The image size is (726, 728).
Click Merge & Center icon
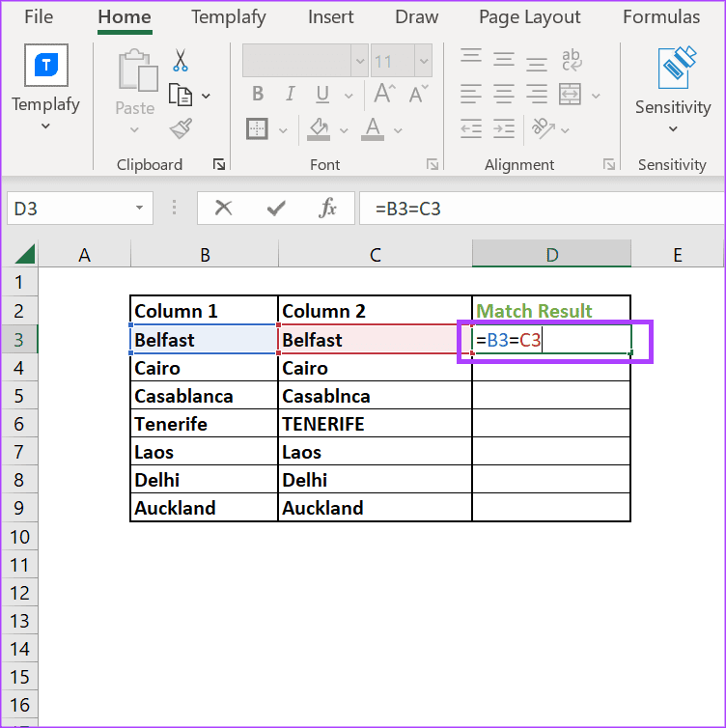coord(570,95)
